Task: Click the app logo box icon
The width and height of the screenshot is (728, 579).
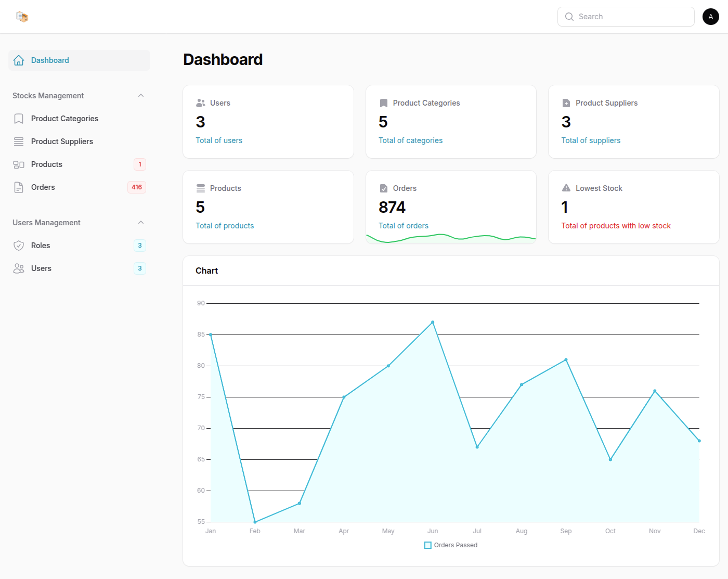Action: click(x=22, y=17)
